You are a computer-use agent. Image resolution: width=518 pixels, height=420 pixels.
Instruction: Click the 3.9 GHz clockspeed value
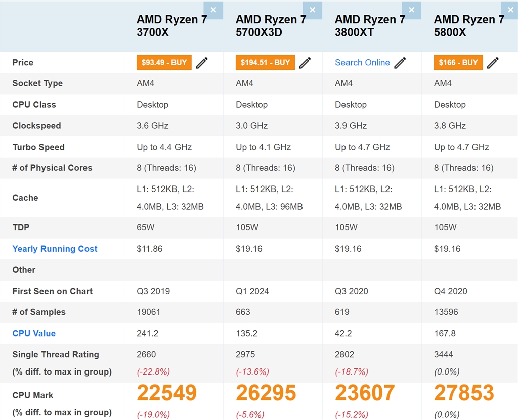pyautogui.click(x=351, y=126)
